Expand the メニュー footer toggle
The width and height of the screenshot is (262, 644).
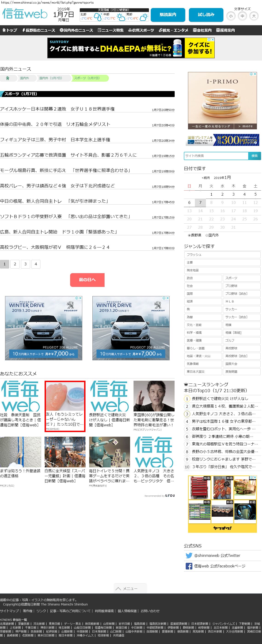tap(130, 588)
